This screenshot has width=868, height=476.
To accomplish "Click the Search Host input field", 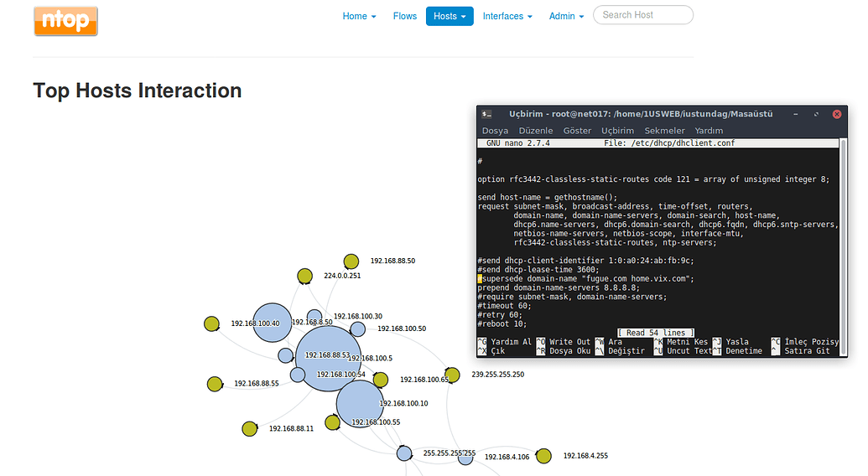I will pos(642,15).
